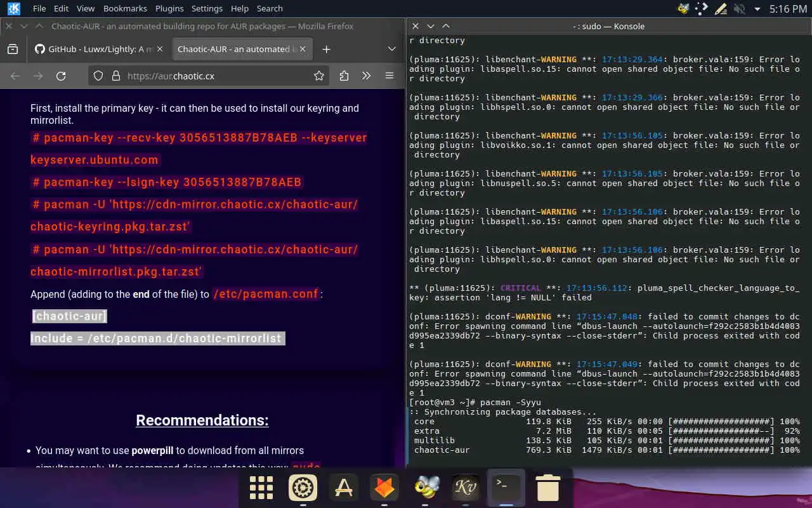Switch to the GitHub Luwx/Lightly tab
This screenshot has height=508, width=812.
click(x=97, y=49)
